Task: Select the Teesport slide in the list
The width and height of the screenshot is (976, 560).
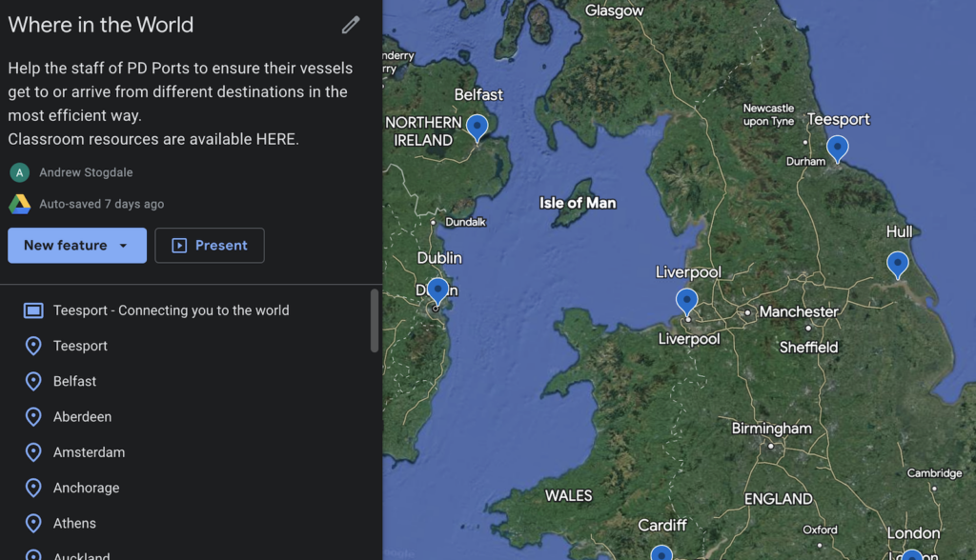Action: [x=80, y=346]
